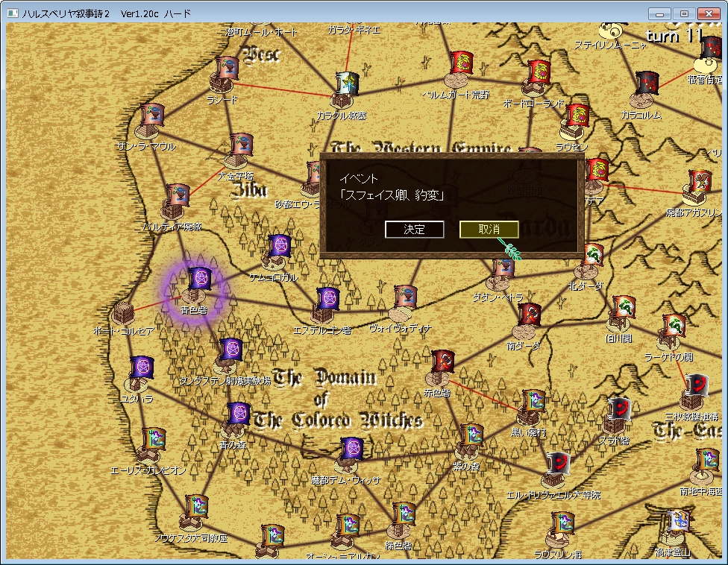Confirm event with 決定 button
The image size is (728, 565).
click(414, 230)
